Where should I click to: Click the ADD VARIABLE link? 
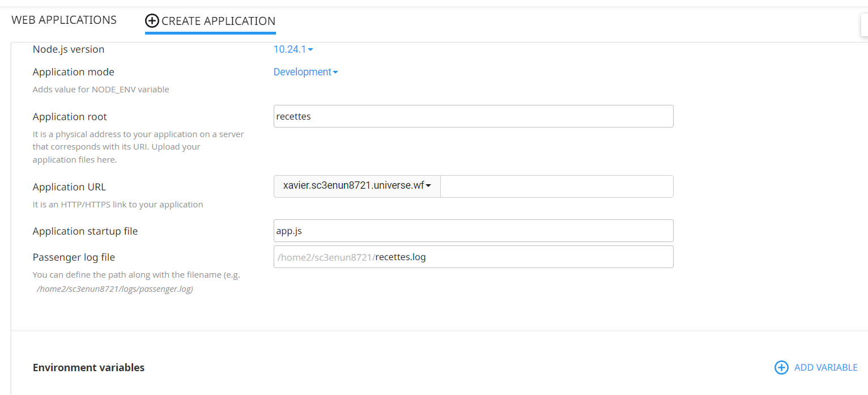pyautogui.click(x=826, y=368)
